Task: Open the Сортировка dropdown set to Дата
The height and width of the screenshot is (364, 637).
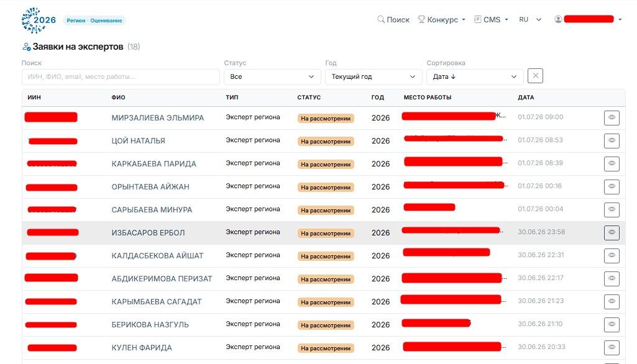Action: coord(475,77)
